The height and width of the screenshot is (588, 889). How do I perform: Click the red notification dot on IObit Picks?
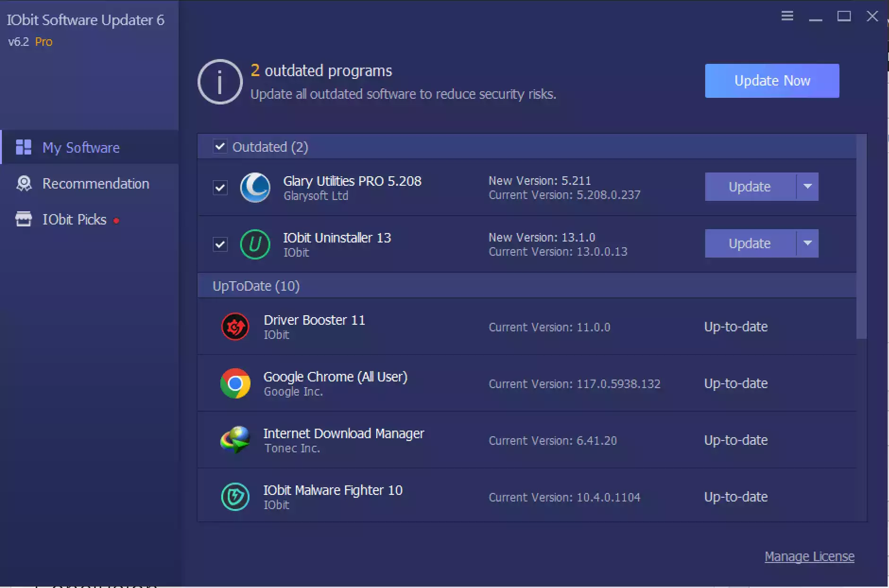[116, 220]
